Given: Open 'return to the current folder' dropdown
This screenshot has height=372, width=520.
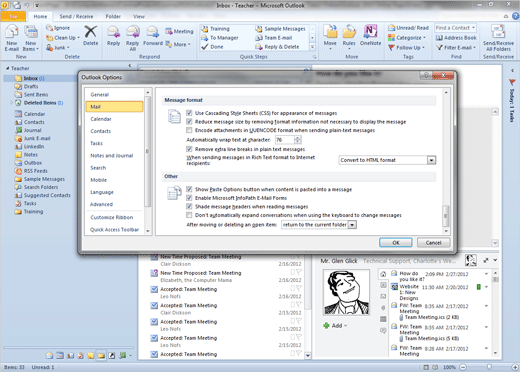Looking at the screenshot, I should 352,225.
